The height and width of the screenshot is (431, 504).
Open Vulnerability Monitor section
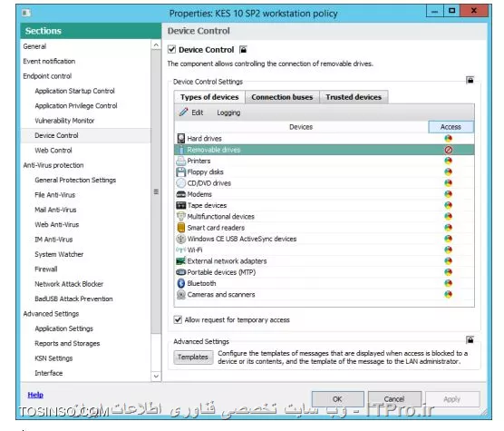click(64, 121)
